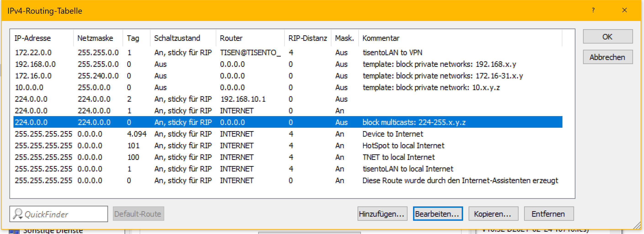
Task: Open Hinzufügen dialog to add route
Action: point(382,214)
